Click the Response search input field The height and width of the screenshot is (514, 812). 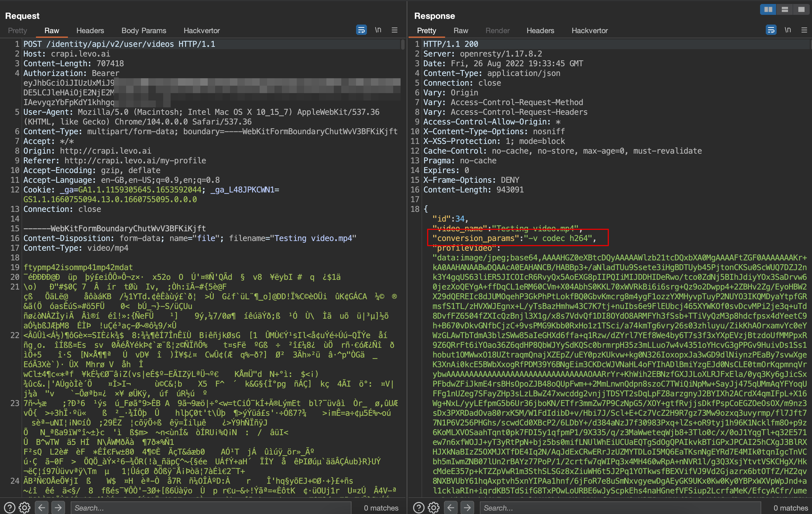point(621,508)
